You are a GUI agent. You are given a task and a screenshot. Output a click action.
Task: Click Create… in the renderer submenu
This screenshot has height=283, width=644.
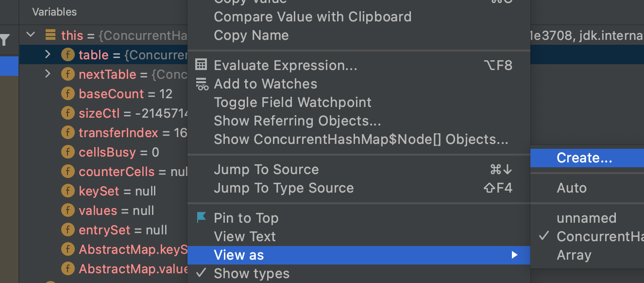[584, 158]
